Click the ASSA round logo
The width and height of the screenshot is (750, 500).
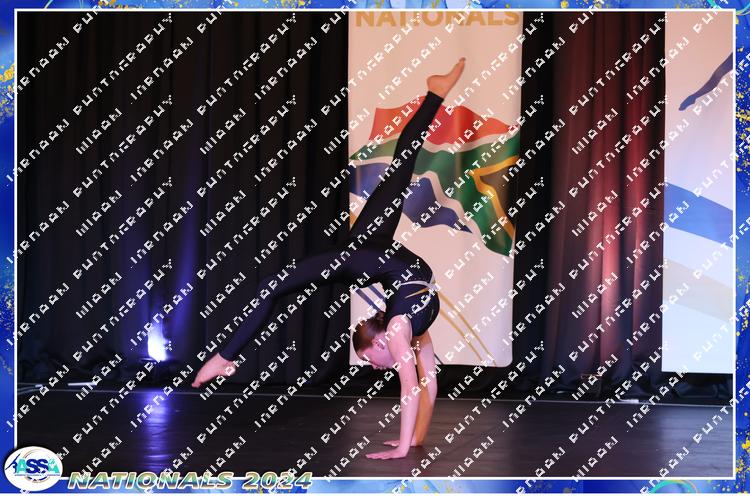[x=33, y=468]
